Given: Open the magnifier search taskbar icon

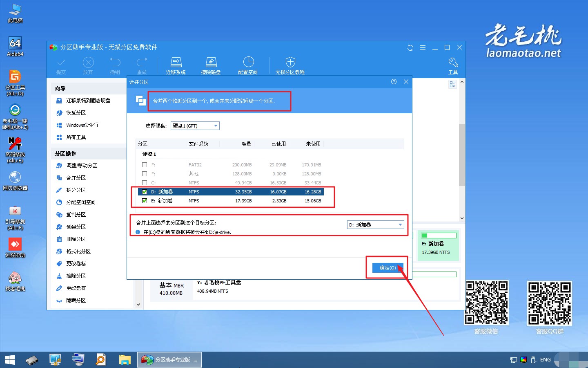Looking at the screenshot, I should tap(101, 360).
